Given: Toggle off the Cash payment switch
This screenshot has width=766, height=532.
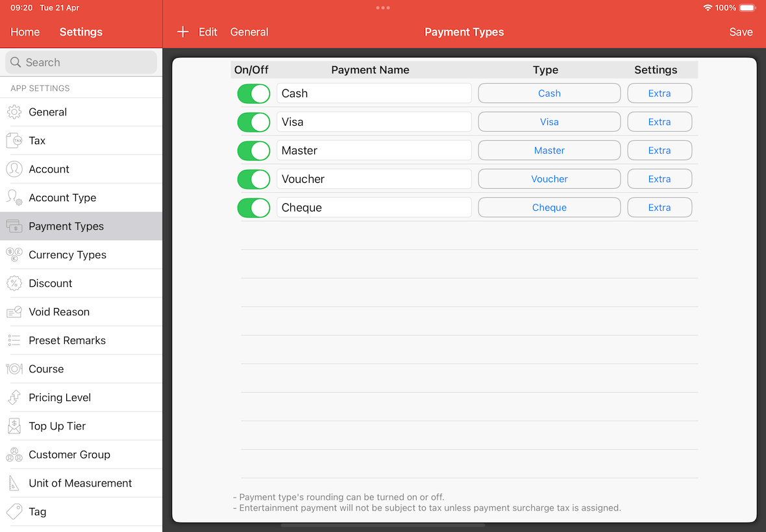Looking at the screenshot, I should tap(254, 93).
